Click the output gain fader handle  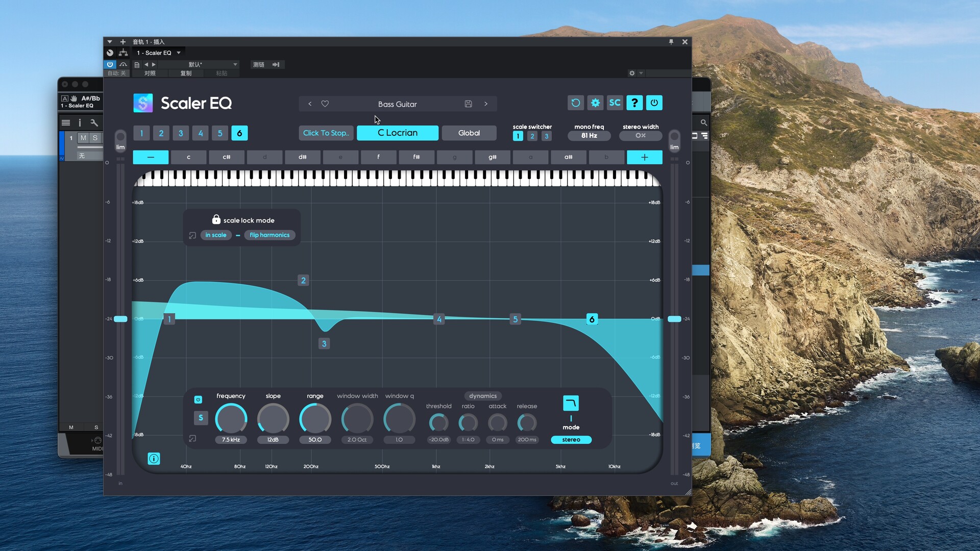(674, 319)
